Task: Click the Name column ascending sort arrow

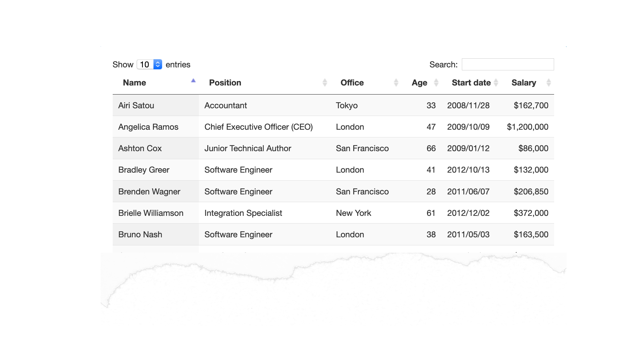Action: click(x=193, y=81)
